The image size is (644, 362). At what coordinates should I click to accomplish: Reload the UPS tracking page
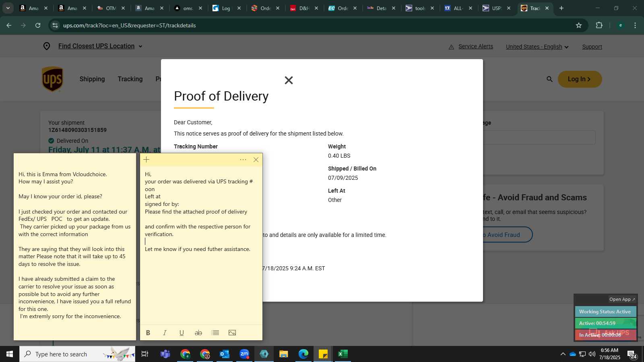[x=38, y=25]
